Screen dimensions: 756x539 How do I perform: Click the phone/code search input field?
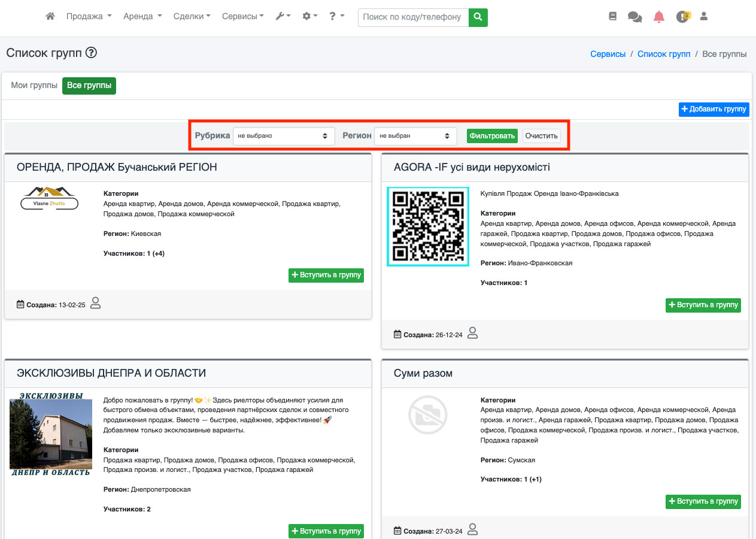pyautogui.click(x=412, y=17)
